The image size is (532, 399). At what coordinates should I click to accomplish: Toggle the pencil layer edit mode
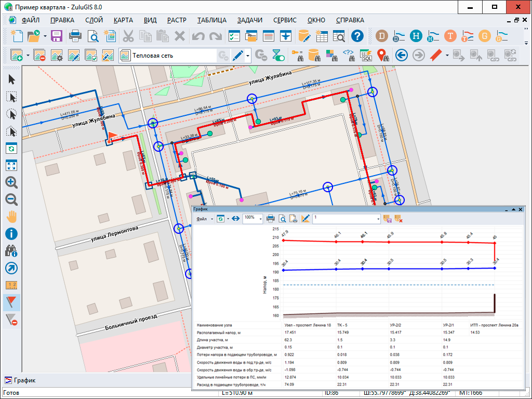pos(238,55)
